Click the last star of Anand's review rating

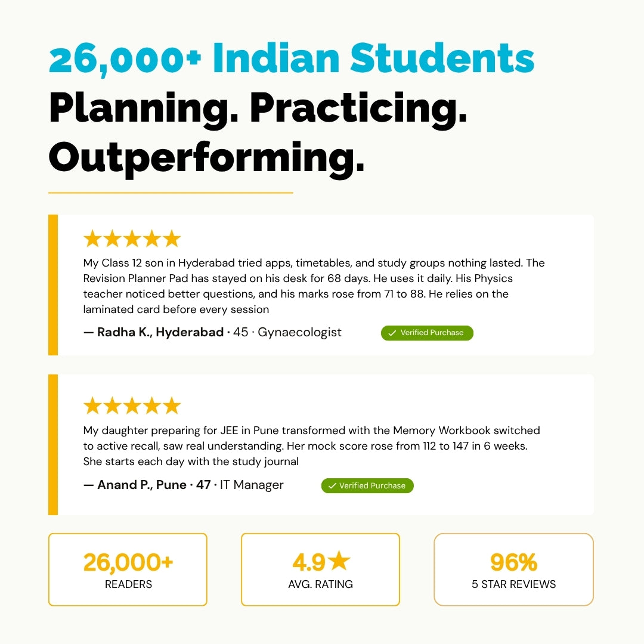pyautogui.click(x=172, y=406)
